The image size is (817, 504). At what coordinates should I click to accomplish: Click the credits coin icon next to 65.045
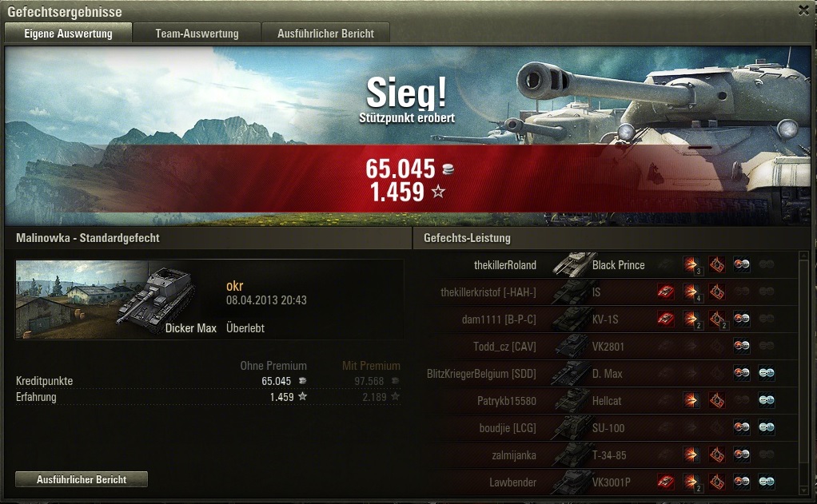(x=448, y=169)
